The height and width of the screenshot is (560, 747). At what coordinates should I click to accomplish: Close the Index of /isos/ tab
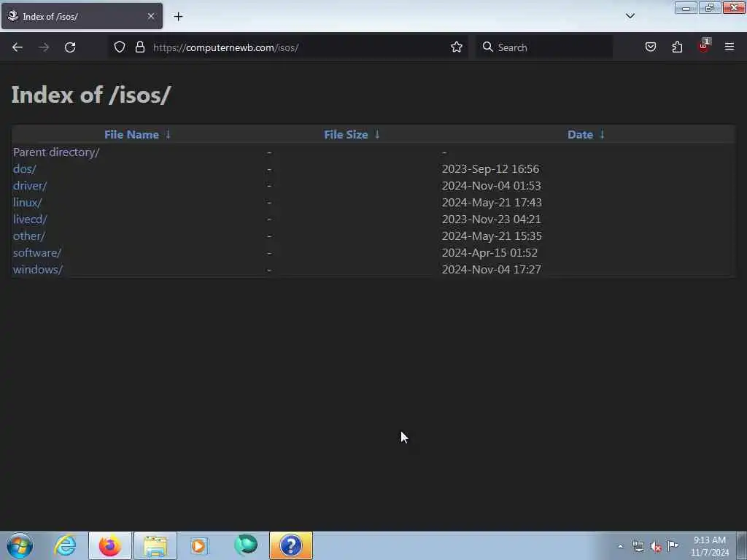[x=151, y=16]
